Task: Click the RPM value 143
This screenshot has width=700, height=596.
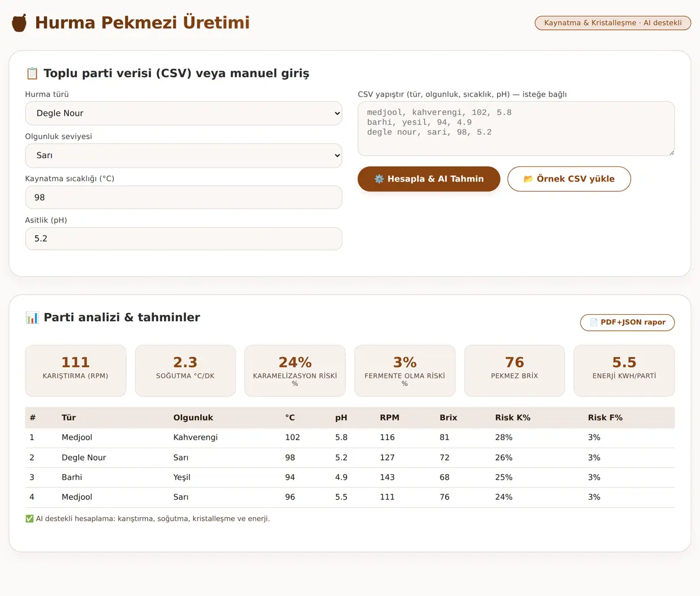Action: point(387,478)
